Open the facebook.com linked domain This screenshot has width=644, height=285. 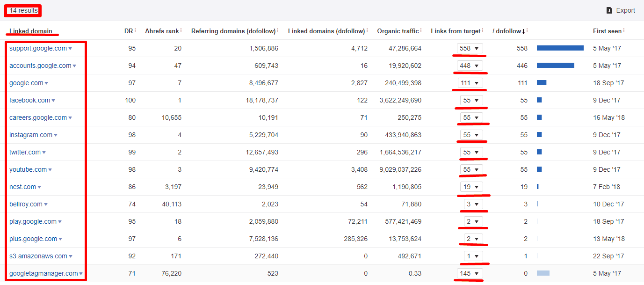pos(29,100)
